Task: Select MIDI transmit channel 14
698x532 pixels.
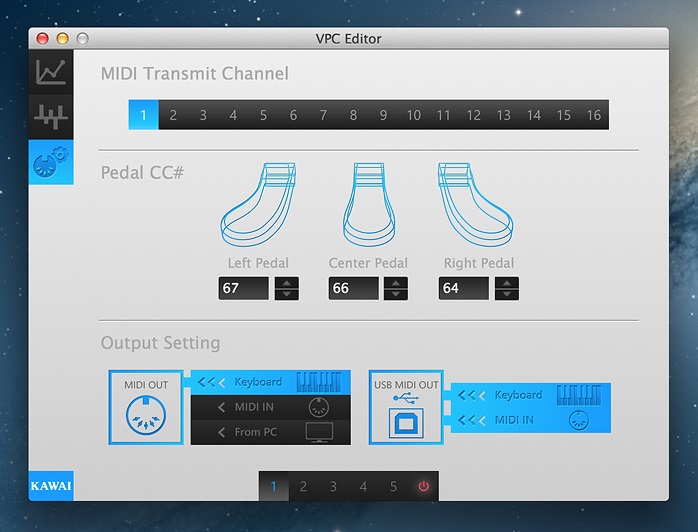Action: tap(534, 115)
